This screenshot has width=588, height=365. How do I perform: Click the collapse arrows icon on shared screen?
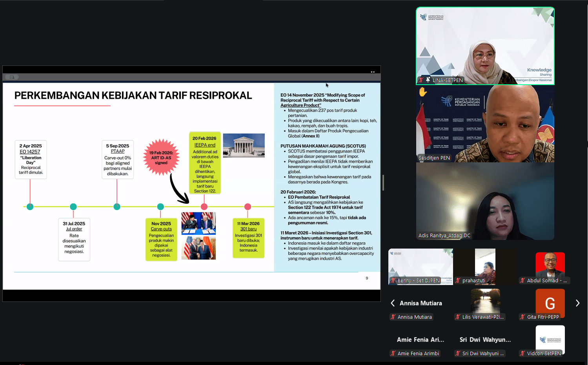373,72
